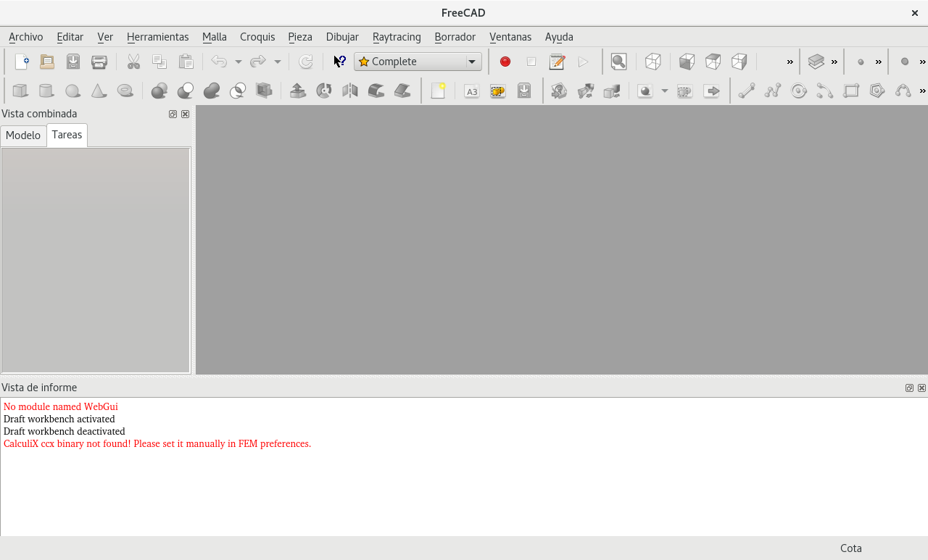
Task: Open the Ventanas menu
Action: tap(510, 37)
